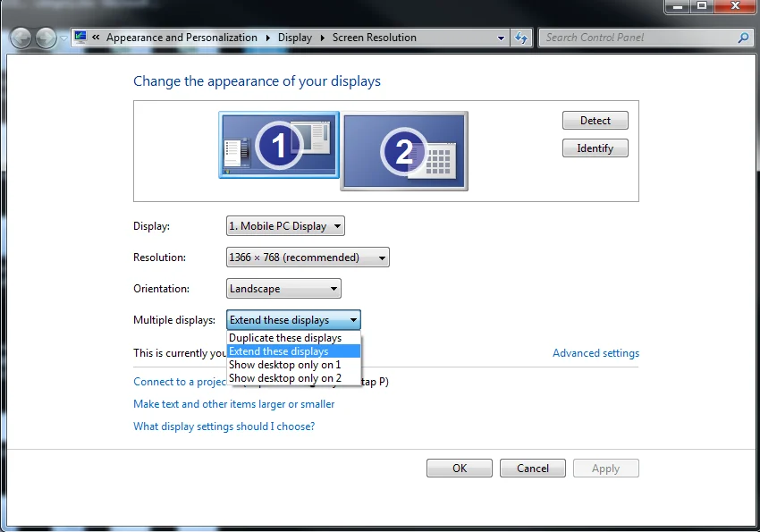Open address bar history dropdown arrow
Viewport: 760px width, 532px height.
pos(502,38)
